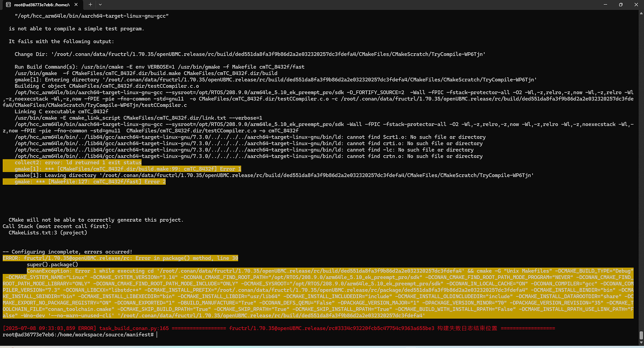Restore down the terminal window
This screenshot has height=348, width=644.
coord(620,4)
